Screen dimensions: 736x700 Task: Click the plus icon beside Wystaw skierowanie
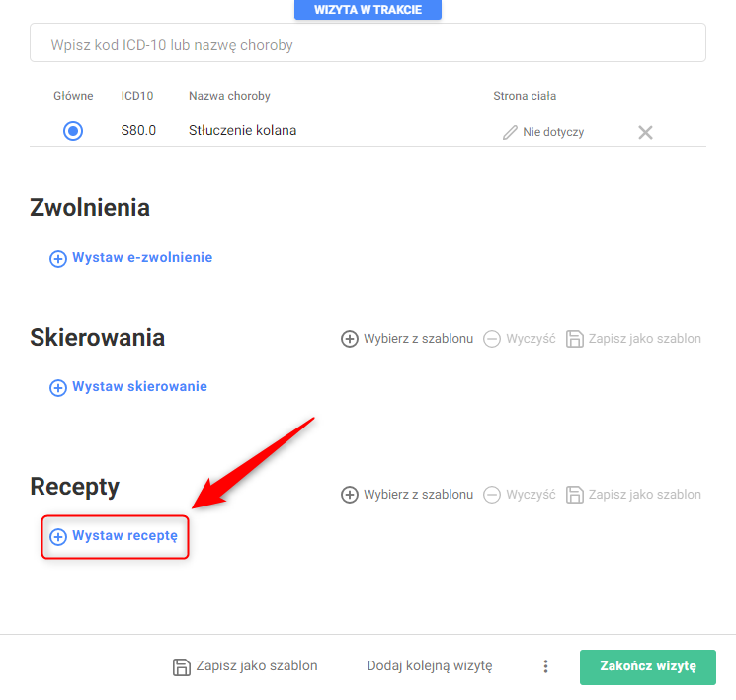[x=58, y=388]
